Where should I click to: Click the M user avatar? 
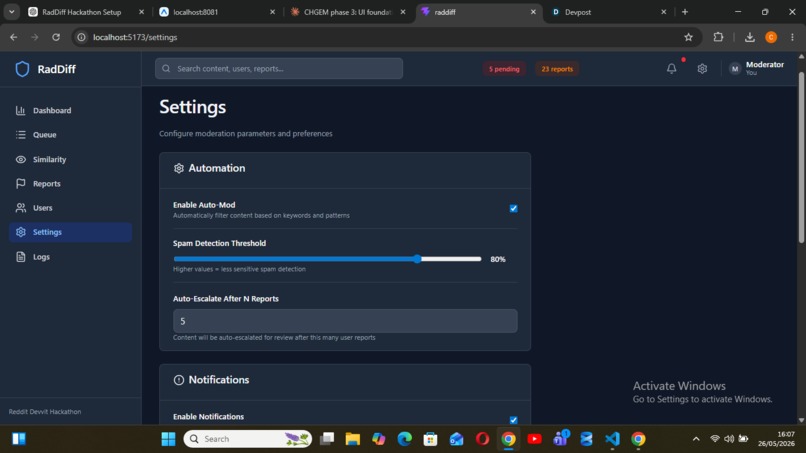pyautogui.click(x=735, y=68)
